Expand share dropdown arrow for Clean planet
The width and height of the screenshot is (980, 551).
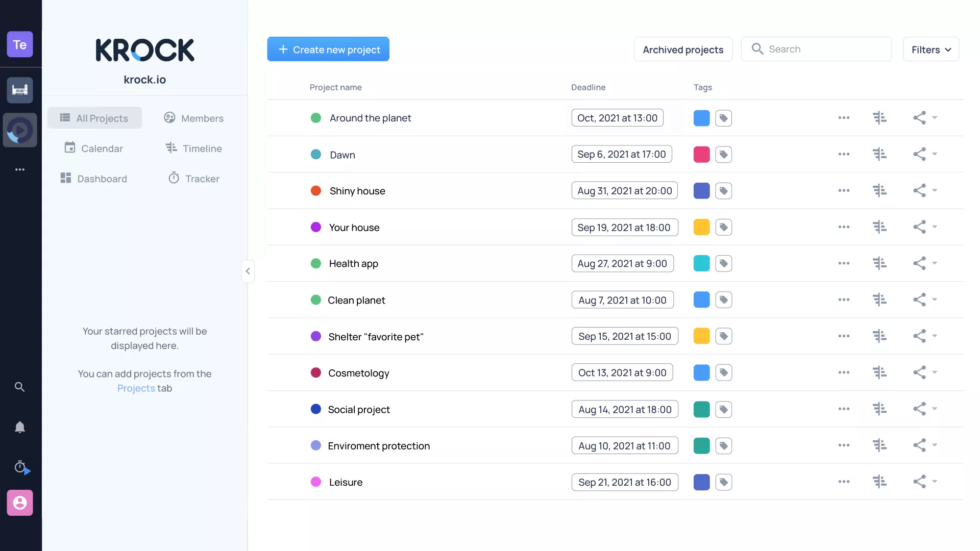pos(935,299)
